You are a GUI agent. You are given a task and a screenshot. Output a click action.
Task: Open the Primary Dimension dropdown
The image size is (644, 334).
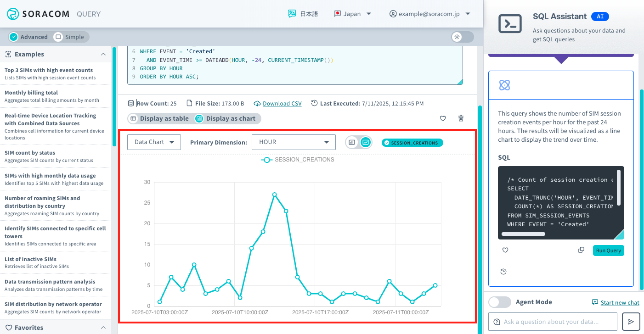pyautogui.click(x=294, y=142)
